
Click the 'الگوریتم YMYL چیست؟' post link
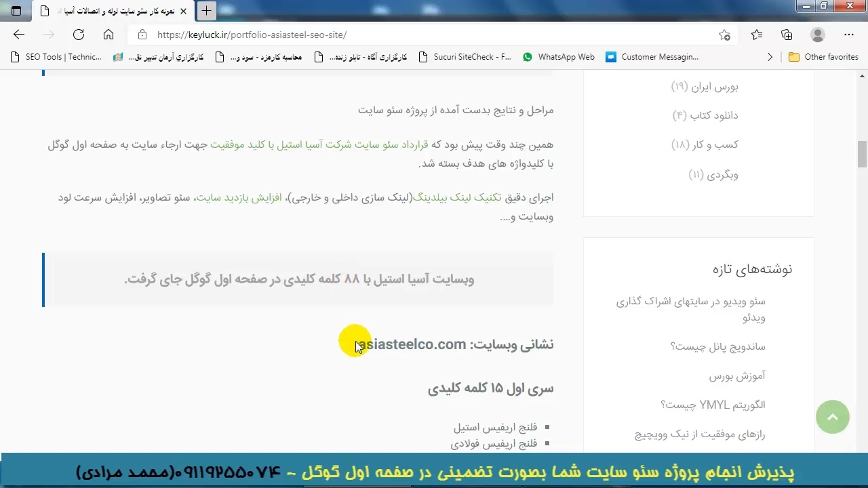coord(713,405)
